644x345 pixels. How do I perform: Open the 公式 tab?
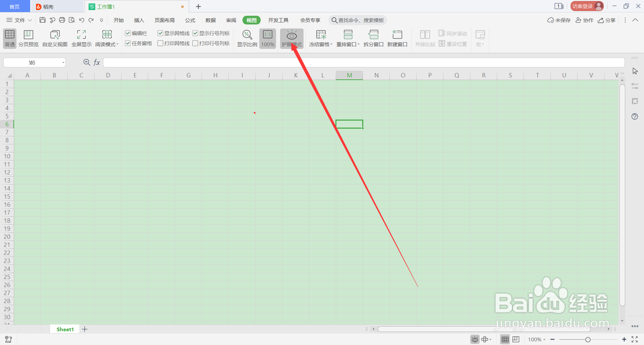[x=190, y=20]
